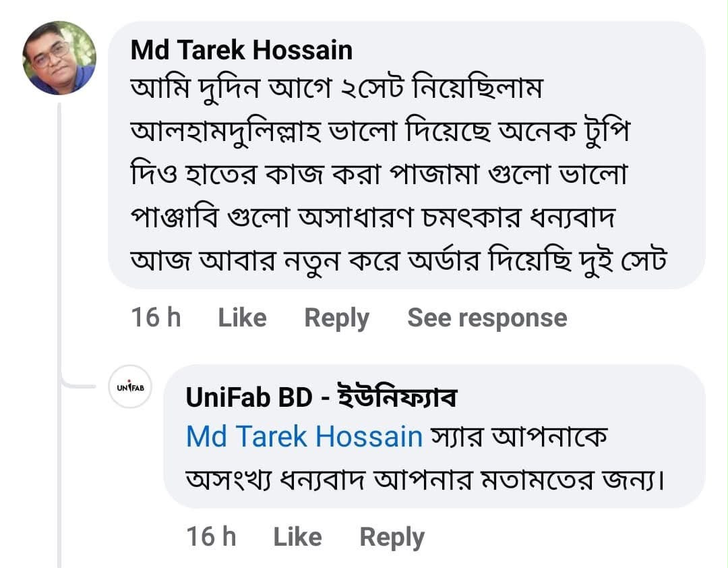Reply to Md Tarek Hossain's comment
728x568 pixels.
click(x=336, y=318)
